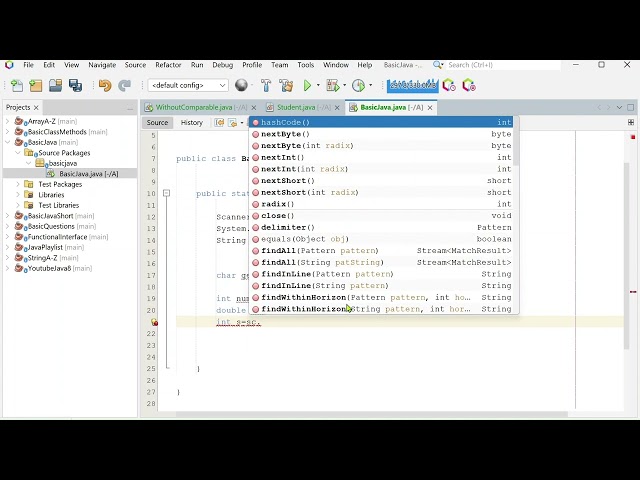Open the default config dropdown
The image size is (640, 480).
click(188, 85)
